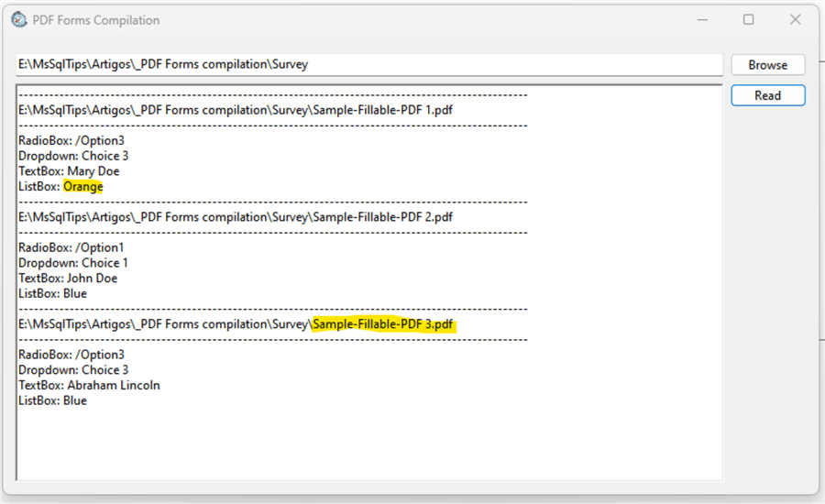Click the PDF Forms Compilation title text
This screenshot has width=825, height=504.
pyautogui.click(x=95, y=20)
